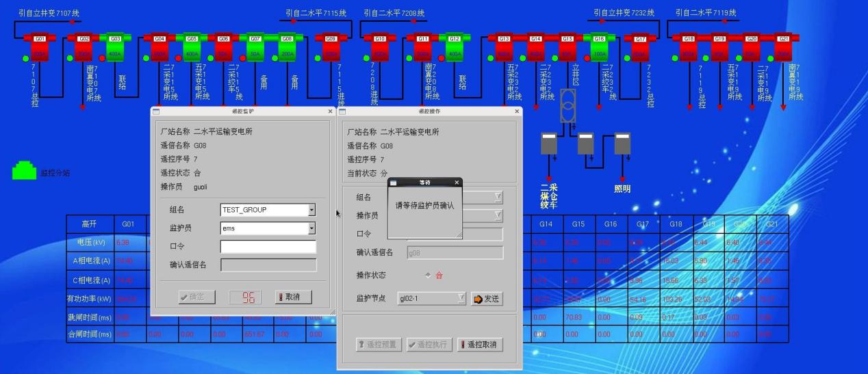Screen dimensions: 868x374
Task: Click the gray load box above 照明
Action: tap(622, 143)
